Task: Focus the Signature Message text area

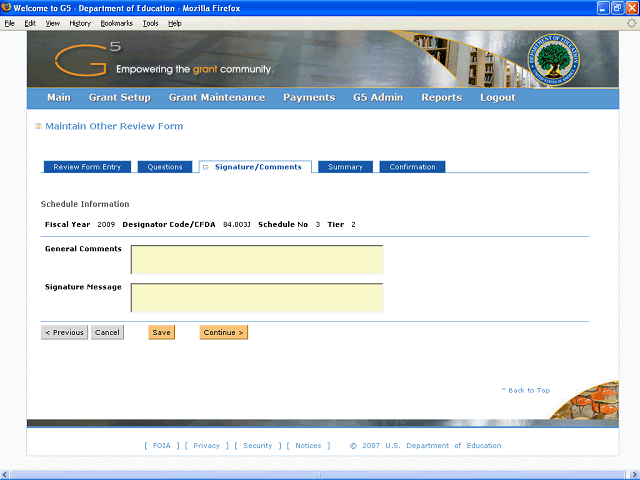Action: tap(257, 298)
